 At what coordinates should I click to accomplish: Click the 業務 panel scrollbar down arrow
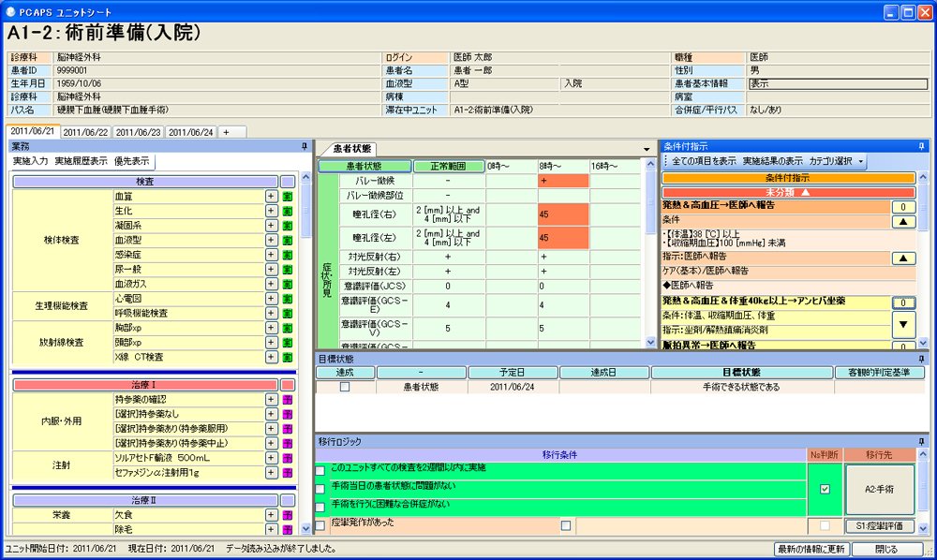click(x=306, y=528)
